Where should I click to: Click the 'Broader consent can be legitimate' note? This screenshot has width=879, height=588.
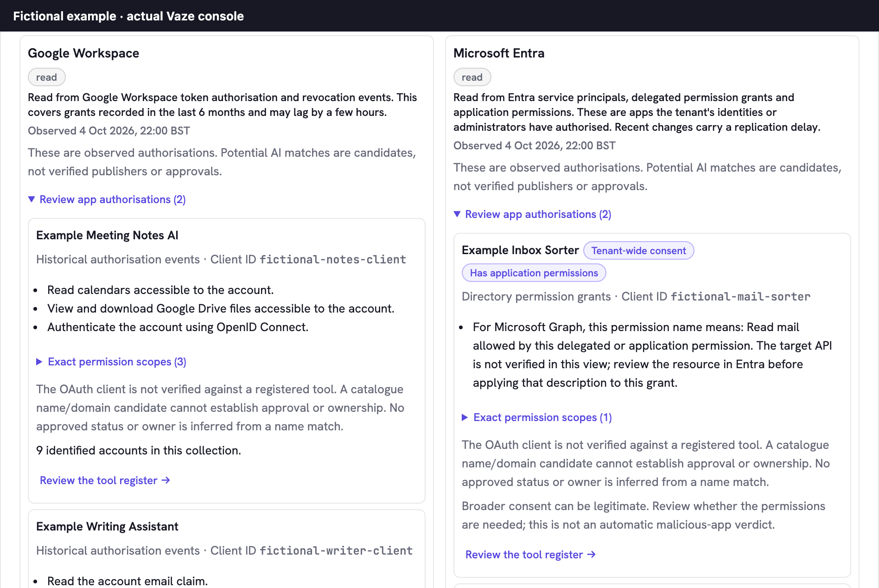click(643, 515)
